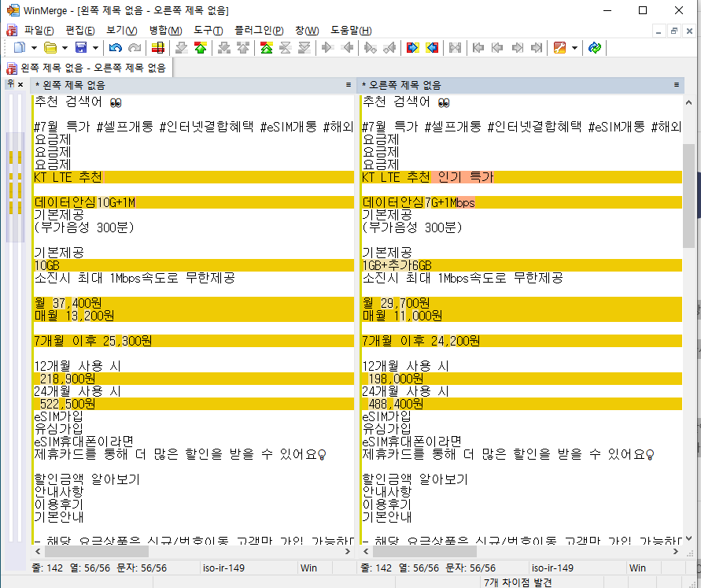Viewport: 701px width, 588px height.
Task: Click the Open folder icon
Action: [50, 47]
